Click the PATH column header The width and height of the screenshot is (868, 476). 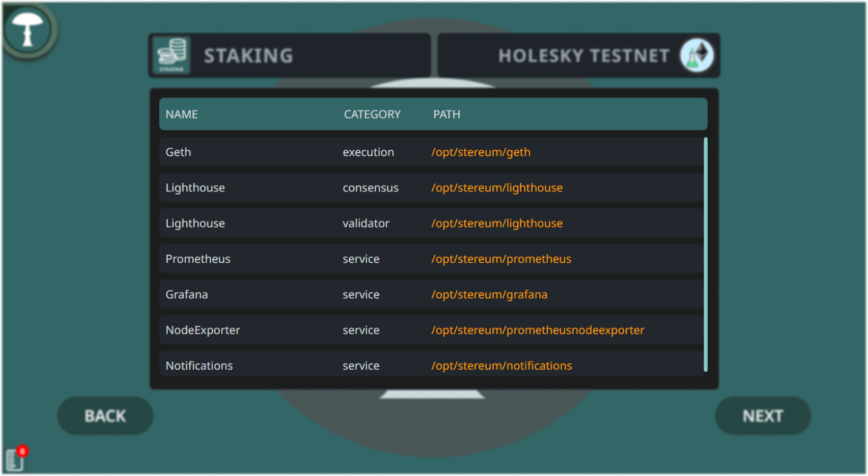click(447, 114)
